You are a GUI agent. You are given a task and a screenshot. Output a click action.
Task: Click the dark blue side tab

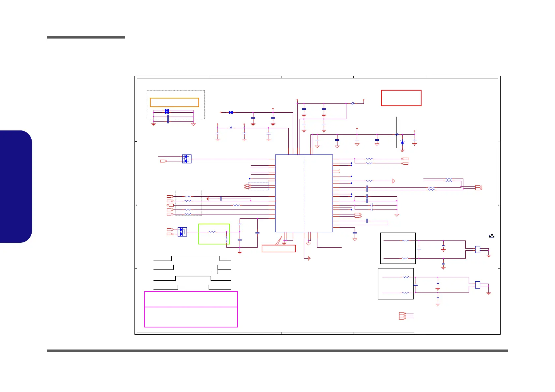(16, 187)
